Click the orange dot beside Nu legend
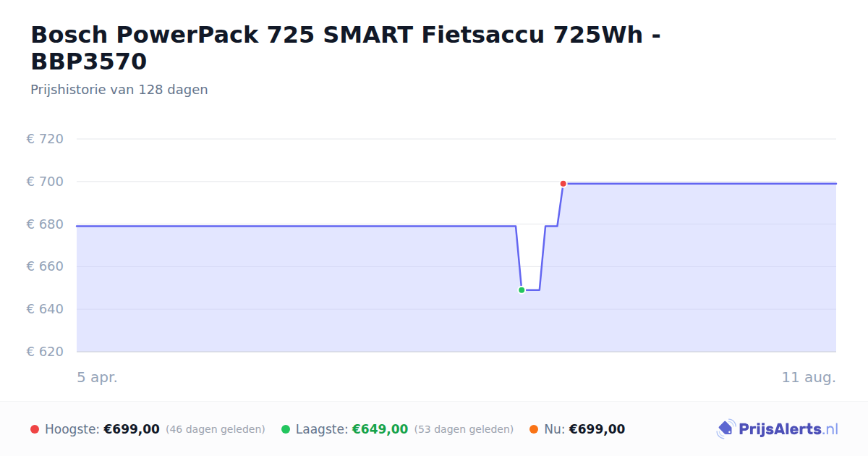 tap(534, 429)
